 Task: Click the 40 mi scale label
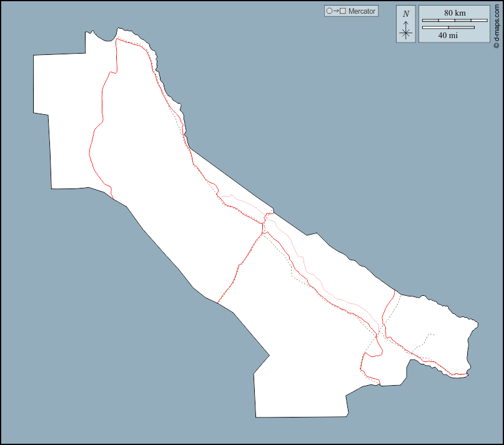point(448,36)
